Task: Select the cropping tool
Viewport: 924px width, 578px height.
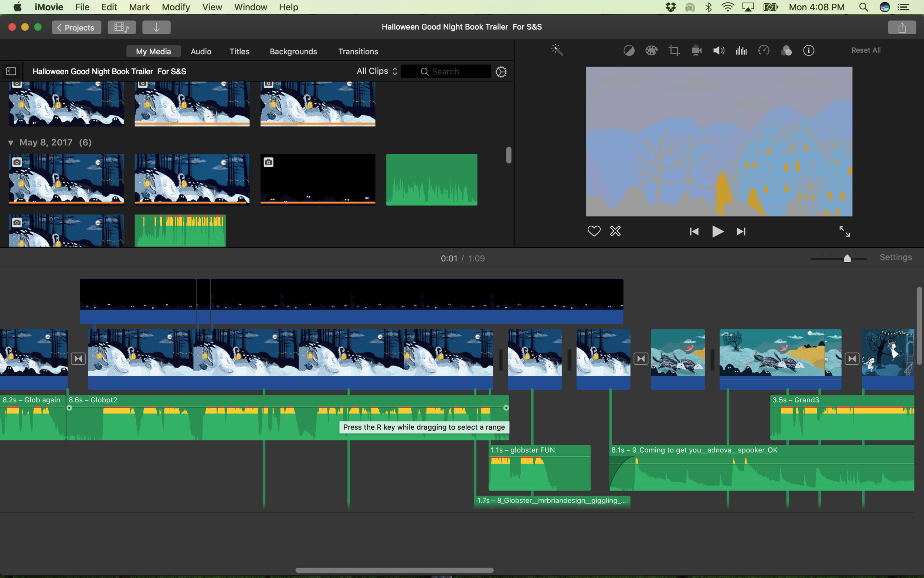Action: (674, 50)
